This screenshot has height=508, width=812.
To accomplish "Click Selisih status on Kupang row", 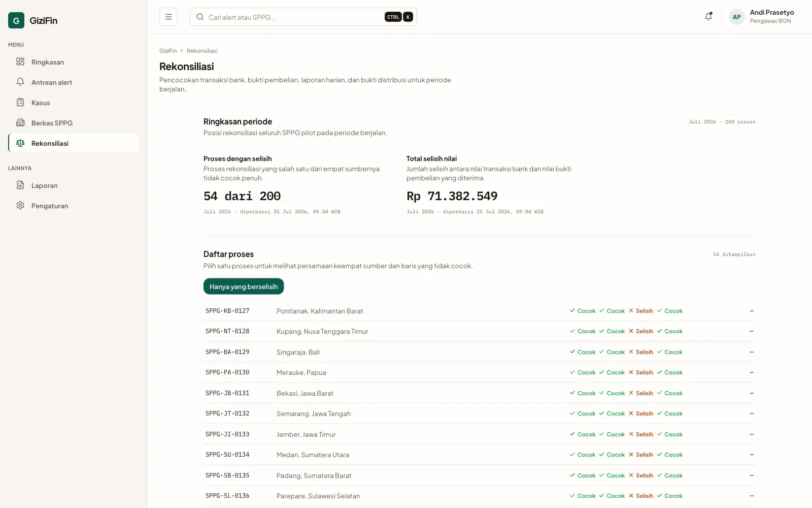I will [x=641, y=331].
